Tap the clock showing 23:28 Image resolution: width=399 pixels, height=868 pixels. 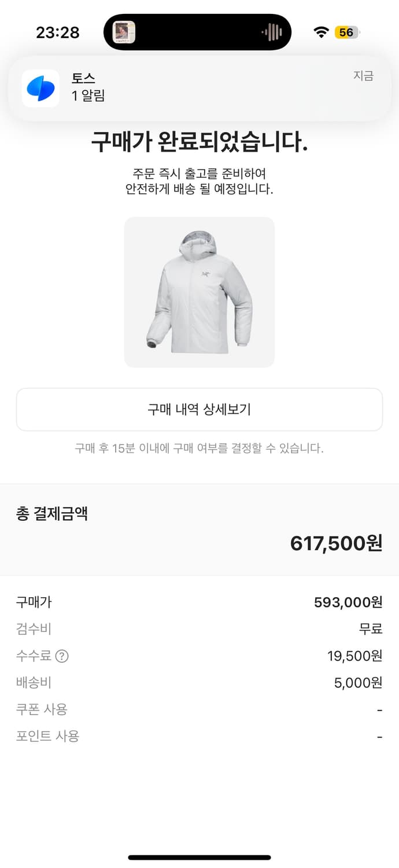point(57,32)
